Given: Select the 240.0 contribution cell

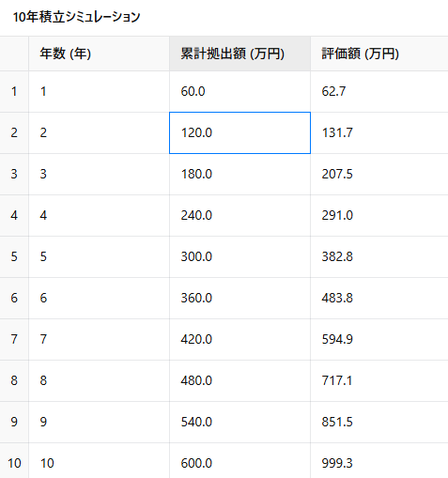Looking at the screenshot, I should pos(239,215).
